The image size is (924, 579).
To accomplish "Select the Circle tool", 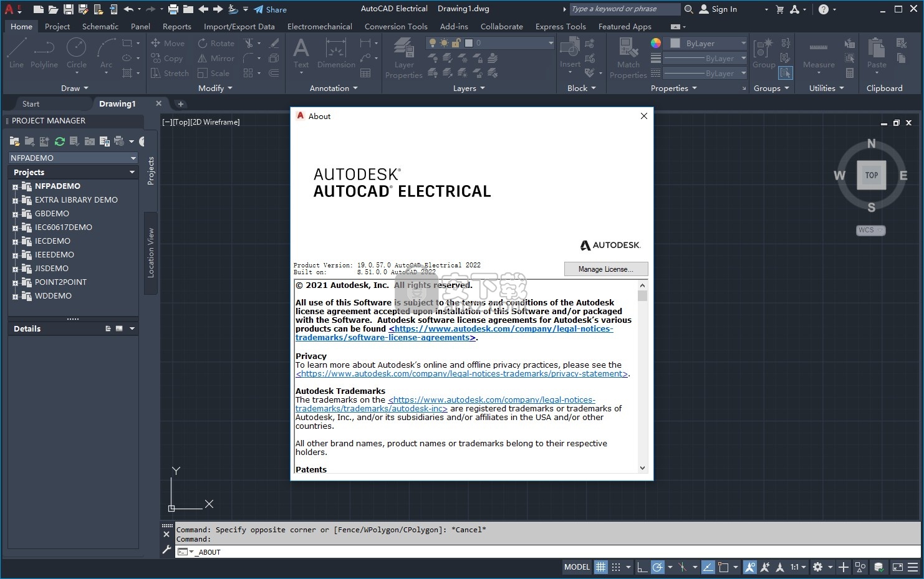I will 76,53.
